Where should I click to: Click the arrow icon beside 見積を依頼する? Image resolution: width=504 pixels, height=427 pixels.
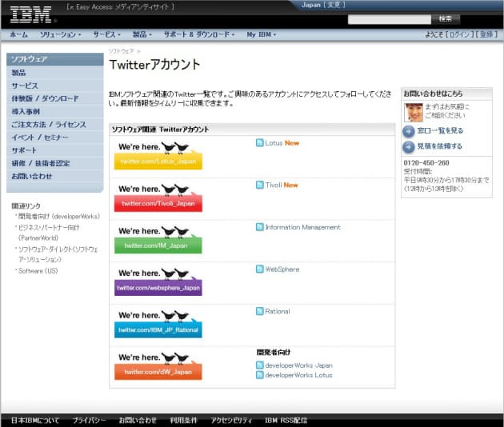[x=409, y=146]
